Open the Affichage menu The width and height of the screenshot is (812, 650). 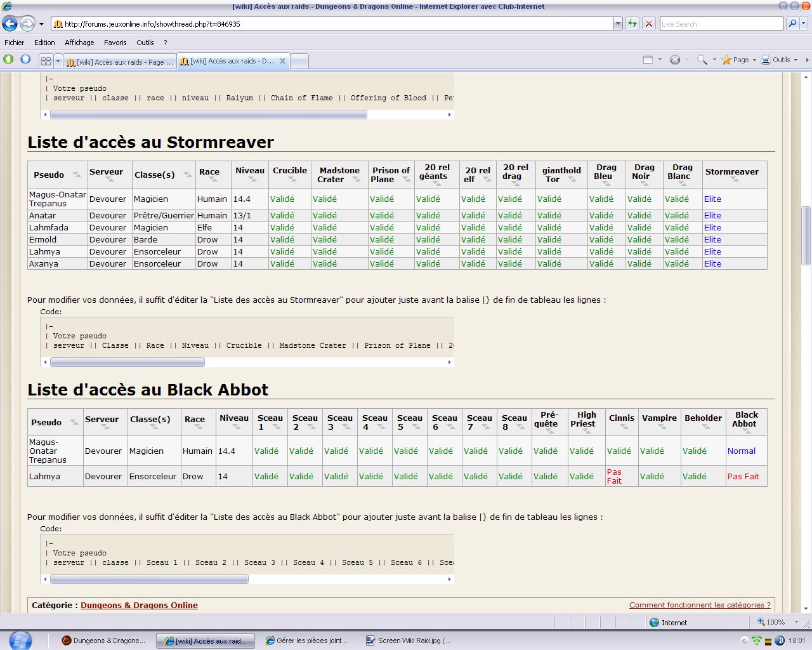[x=79, y=43]
